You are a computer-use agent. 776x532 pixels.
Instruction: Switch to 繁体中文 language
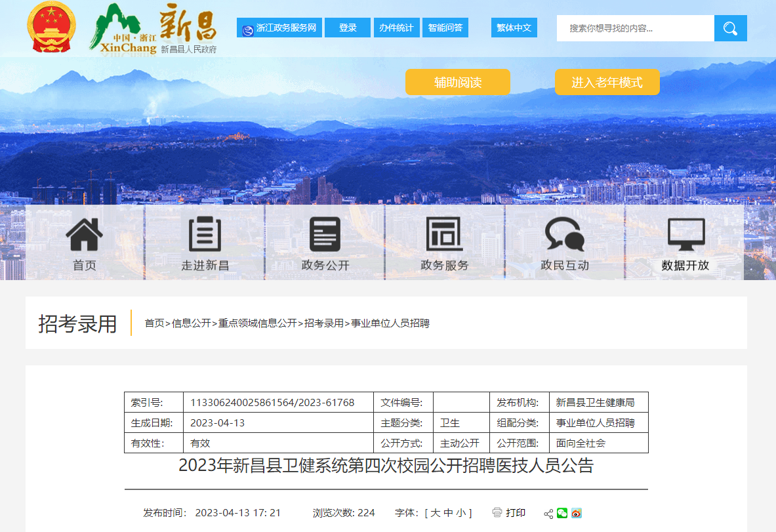pyautogui.click(x=514, y=28)
